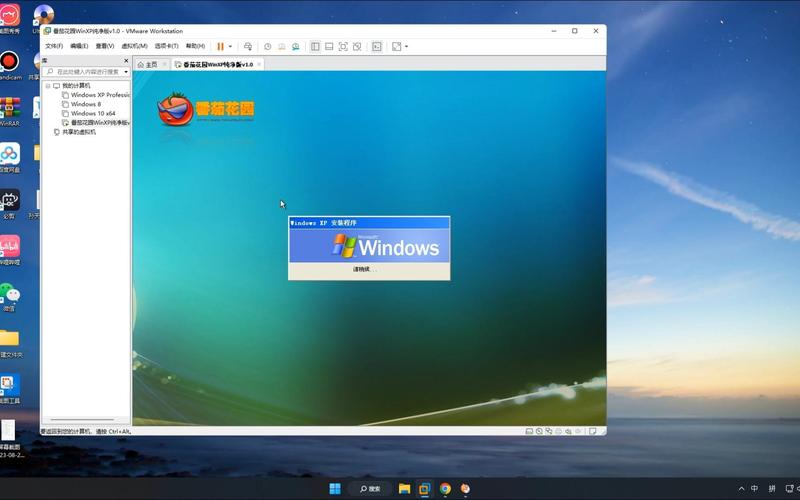Open the Snapshot Manager toolbar icon
The width and height of the screenshot is (800, 500).
click(295, 46)
